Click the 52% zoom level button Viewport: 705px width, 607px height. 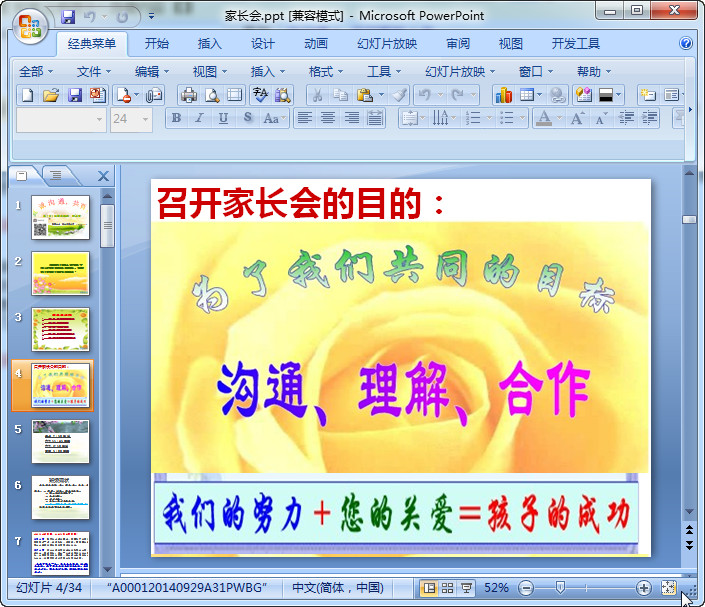coord(496,588)
